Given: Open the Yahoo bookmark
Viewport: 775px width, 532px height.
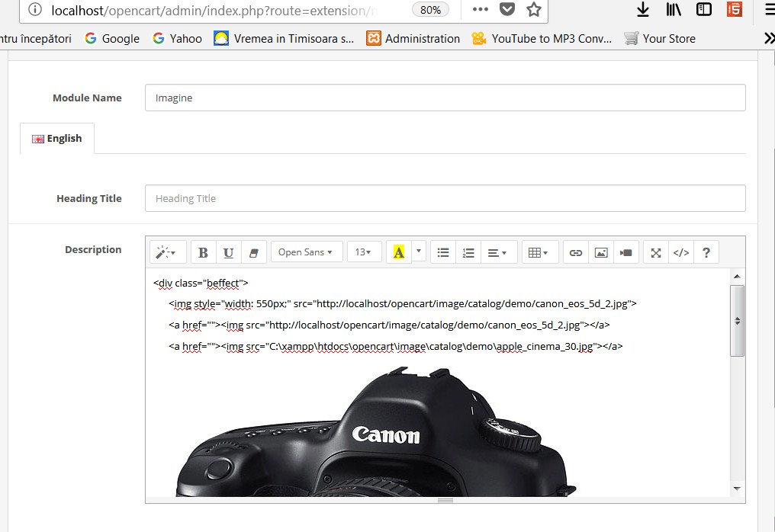Looking at the screenshot, I should (178, 39).
